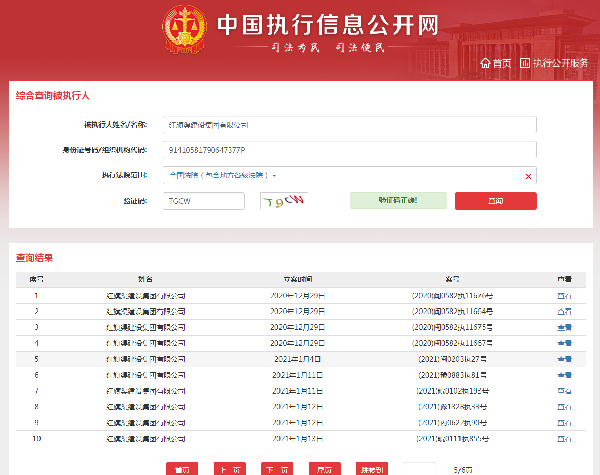Go to 首页 first page of results
The height and width of the screenshot is (475, 600).
pyautogui.click(x=181, y=468)
